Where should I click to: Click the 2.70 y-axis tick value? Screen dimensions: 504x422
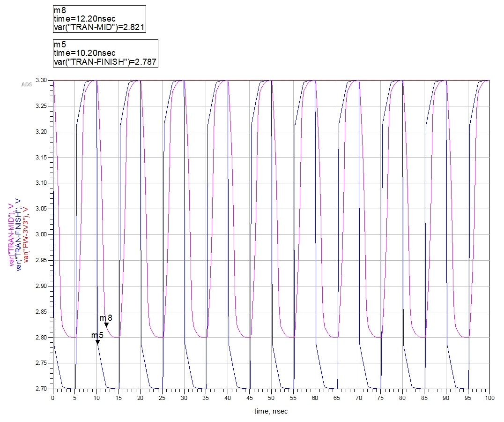[x=41, y=389]
